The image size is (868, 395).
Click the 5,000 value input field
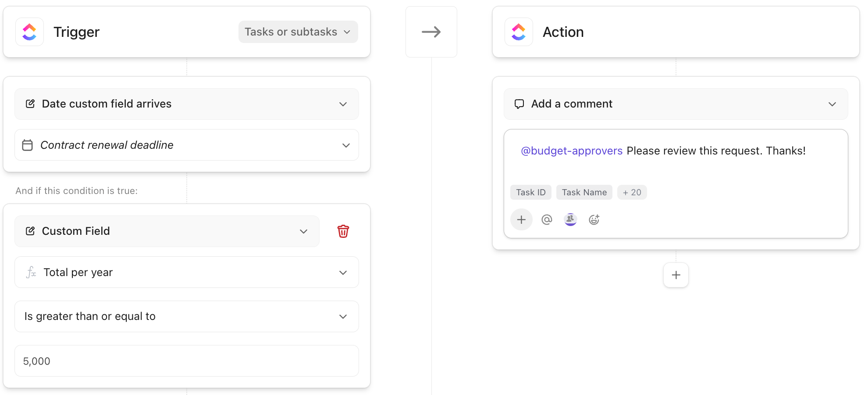click(186, 361)
